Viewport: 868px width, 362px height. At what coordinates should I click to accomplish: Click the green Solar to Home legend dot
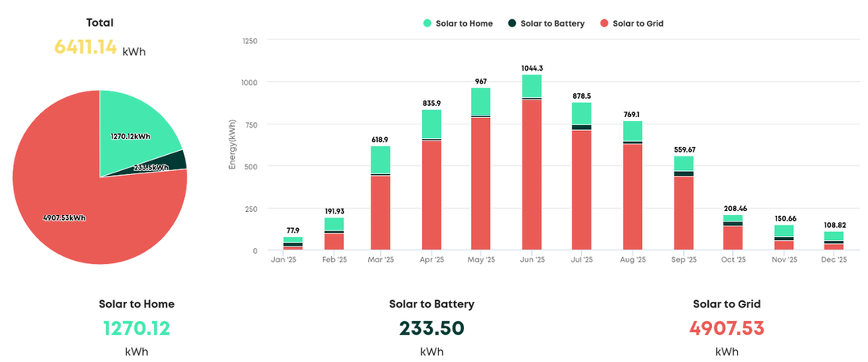[428, 23]
